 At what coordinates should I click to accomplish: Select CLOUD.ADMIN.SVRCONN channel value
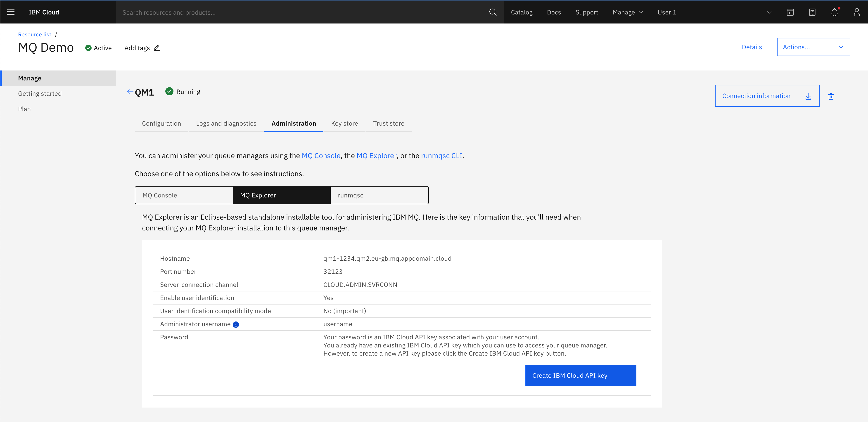click(360, 285)
